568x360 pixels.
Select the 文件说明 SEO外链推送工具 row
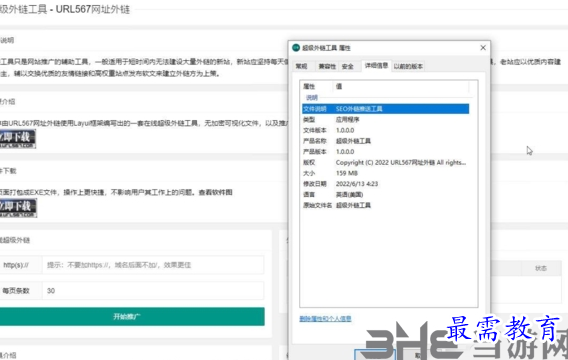(385, 109)
